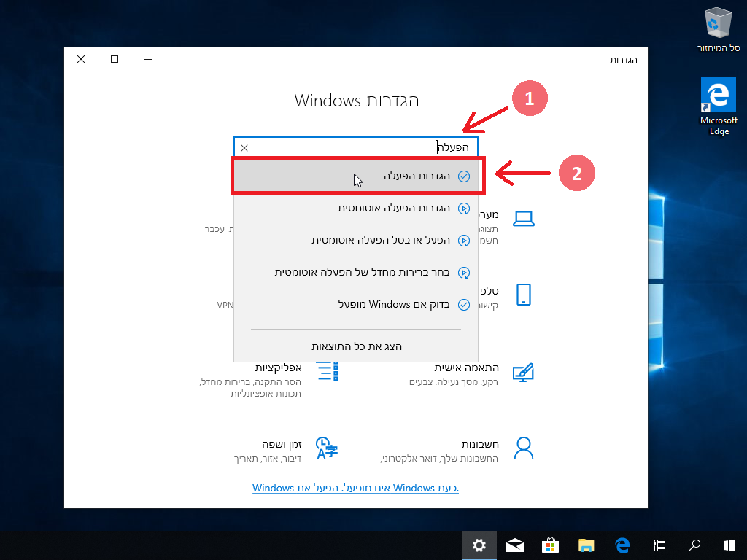Viewport: 747px width, 560px height.
Task: Click the דיבור, אזור, תאריך description
Action: pyautogui.click(x=268, y=459)
